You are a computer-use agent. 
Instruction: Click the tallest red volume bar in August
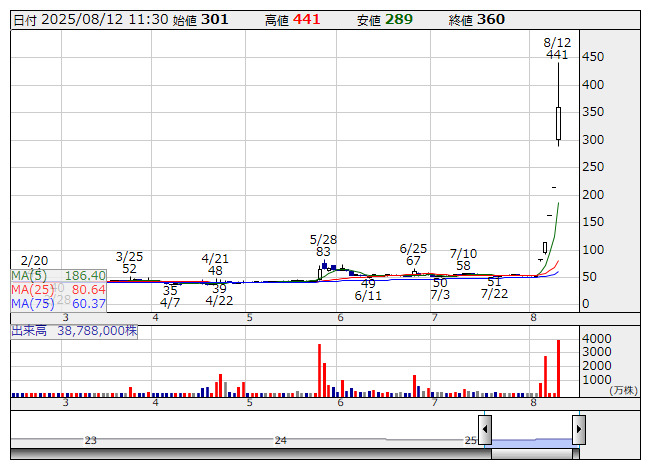558,368
